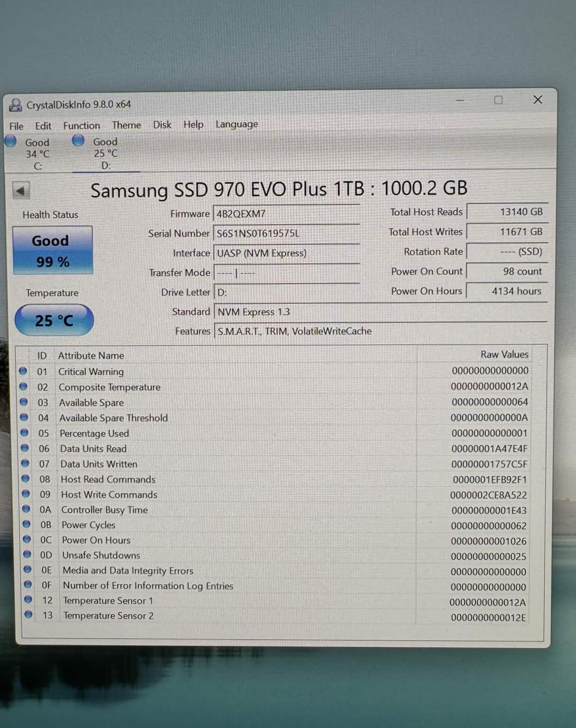Select the Data Units Written attribute name

pos(99,464)
